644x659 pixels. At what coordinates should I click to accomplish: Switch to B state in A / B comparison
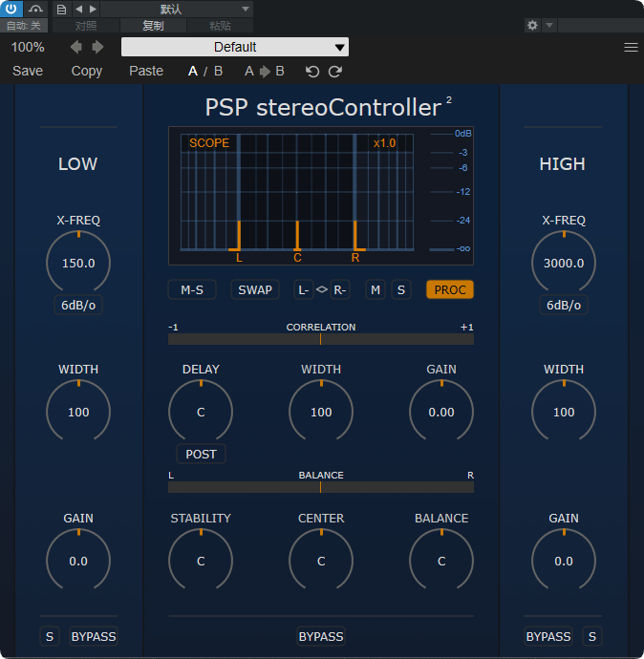(x=218, y=71)
